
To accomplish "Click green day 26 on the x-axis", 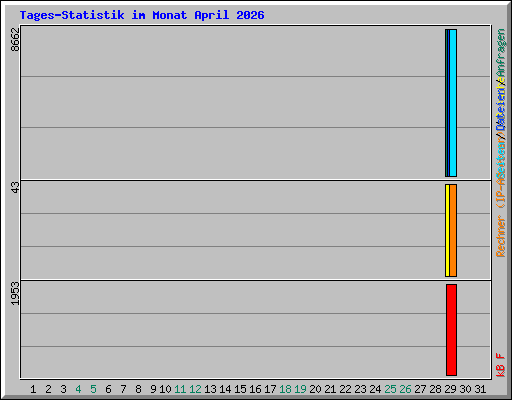I will click(x=405, y=389).
